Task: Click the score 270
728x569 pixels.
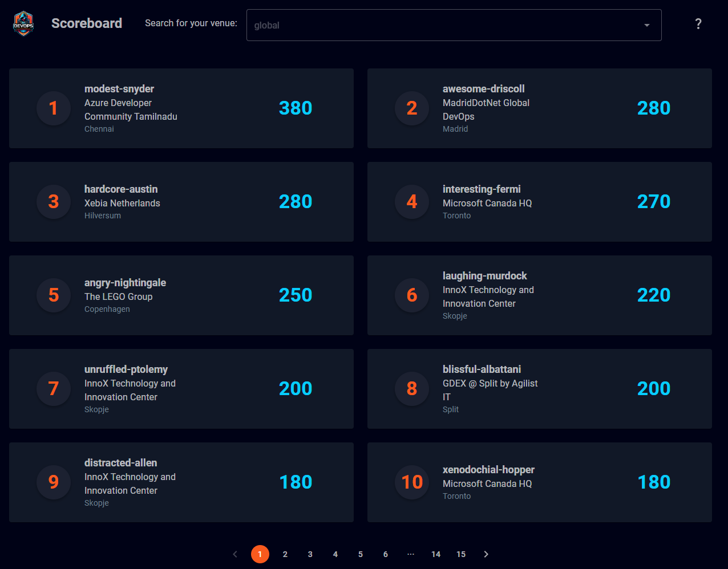Action: (x=654, y=202)
